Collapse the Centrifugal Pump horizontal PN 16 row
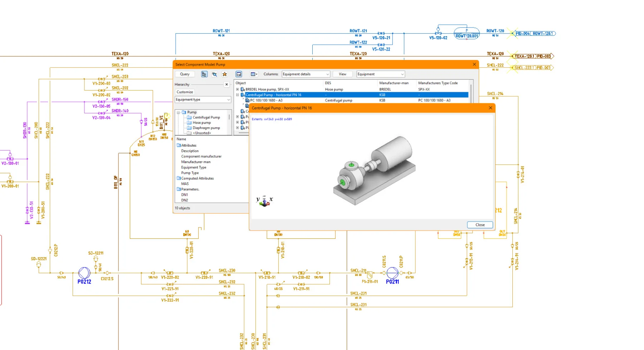The width and height of the screenshot is (644, 350). click(237, 95)
